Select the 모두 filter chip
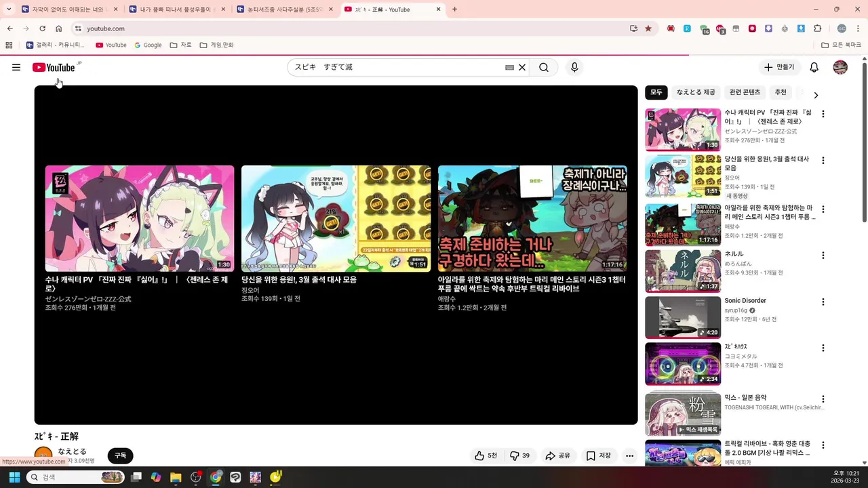 [656, 92]
